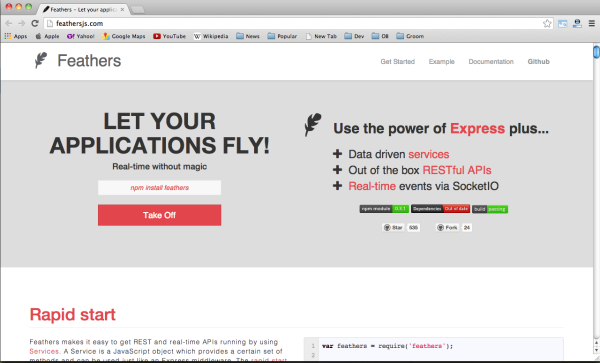Viewport: 600px width, 363px height.
Task: Click the Services link in Rapid start text
Action: tap(44, 351)
